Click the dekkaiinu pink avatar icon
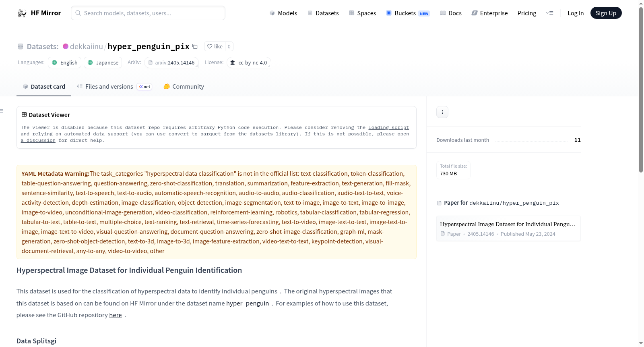644x347 pixels. [66, 46]
